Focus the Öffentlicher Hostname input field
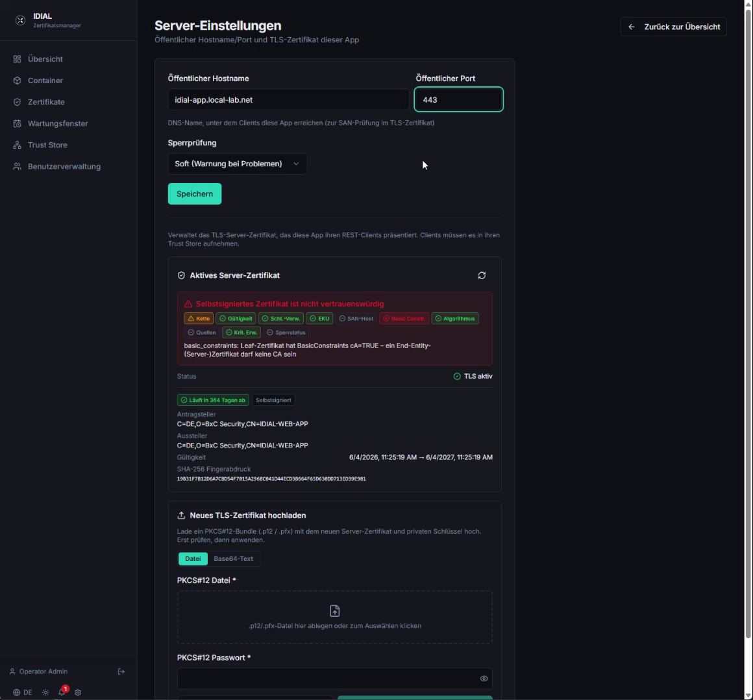 pos(288,100)
